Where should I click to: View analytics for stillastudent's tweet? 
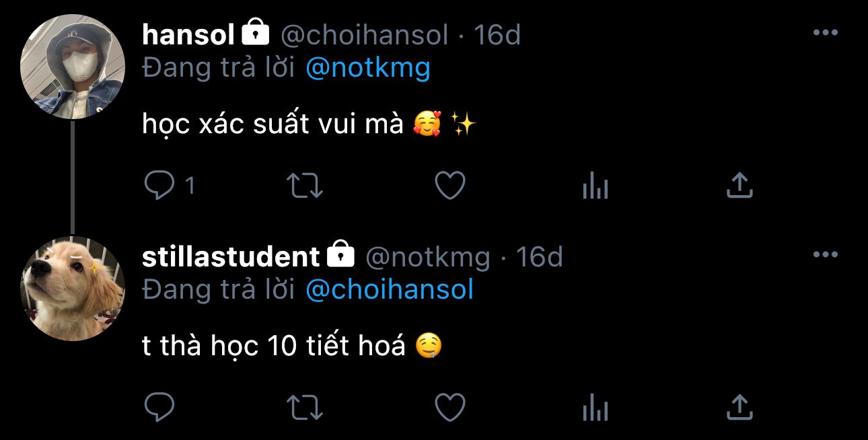(x=595, y=408)
